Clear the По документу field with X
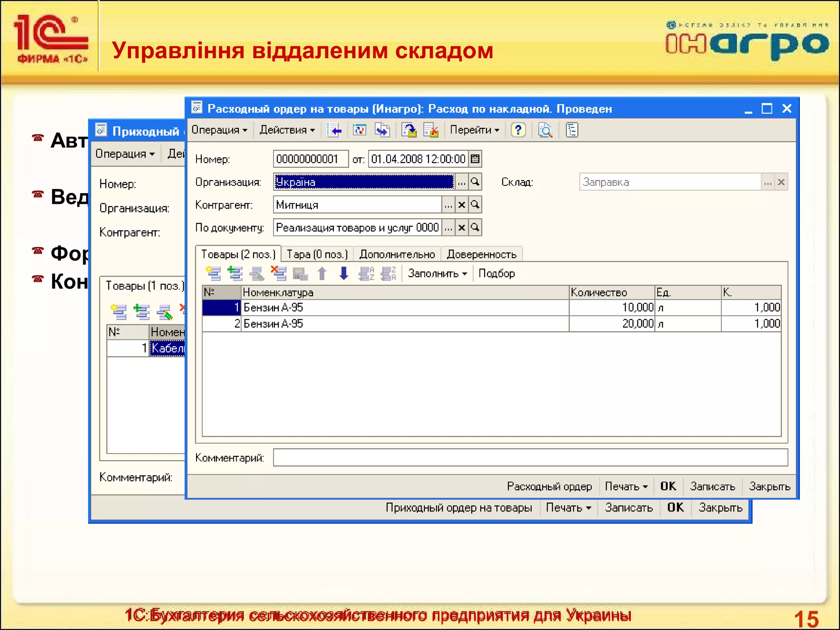This screenshot has width=840, height=630. 461,228
